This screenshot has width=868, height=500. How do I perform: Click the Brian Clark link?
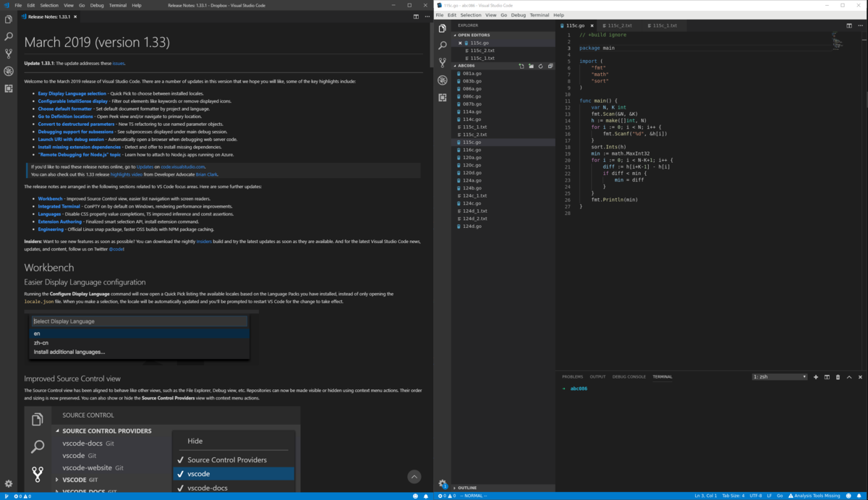pyautogui.click(x=207, y=174)
